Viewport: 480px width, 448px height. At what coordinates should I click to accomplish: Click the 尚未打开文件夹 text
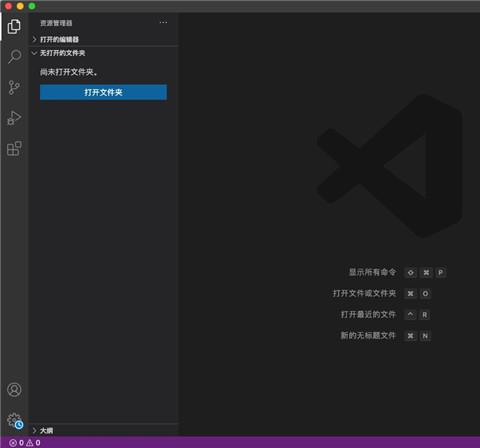69,72
